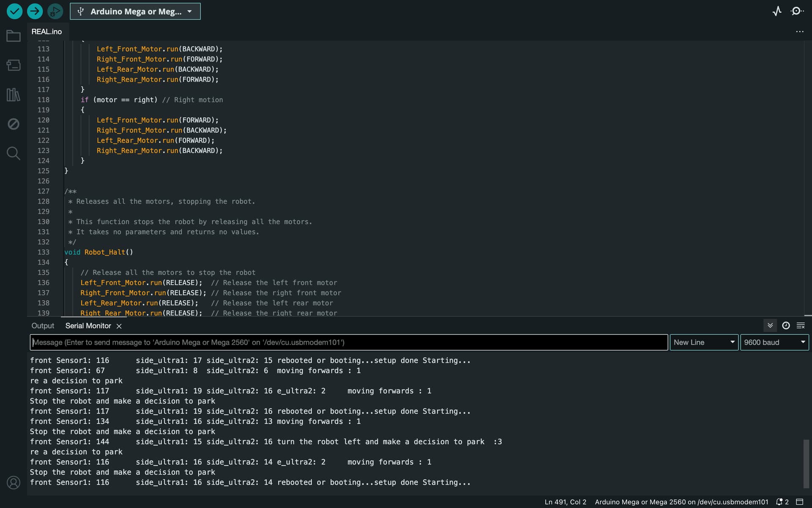Switch to the Output tab
The height and width of the screenshot is (508, 812).
[x=43, y=326]
